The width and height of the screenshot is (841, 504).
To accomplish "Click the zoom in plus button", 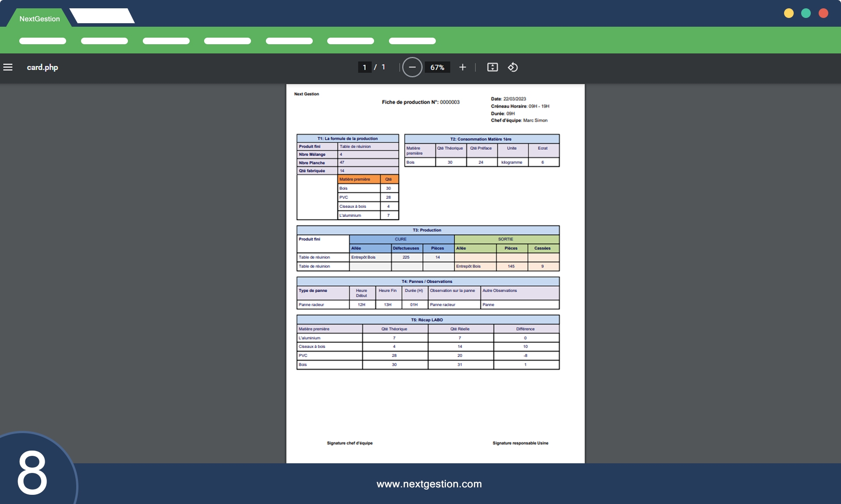I will (463, 67).
